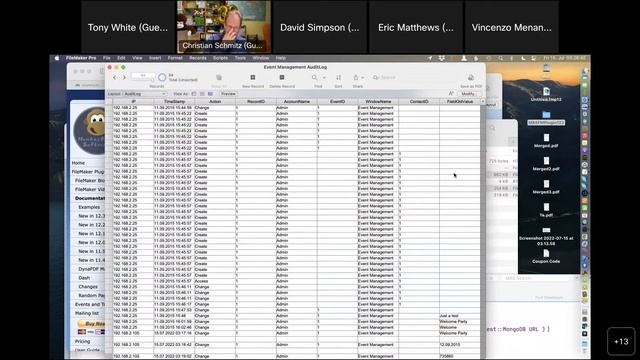Open the Format menu
Image resolution: width=640 pixels, height=360 pixels.
click(x=175, y=58)
